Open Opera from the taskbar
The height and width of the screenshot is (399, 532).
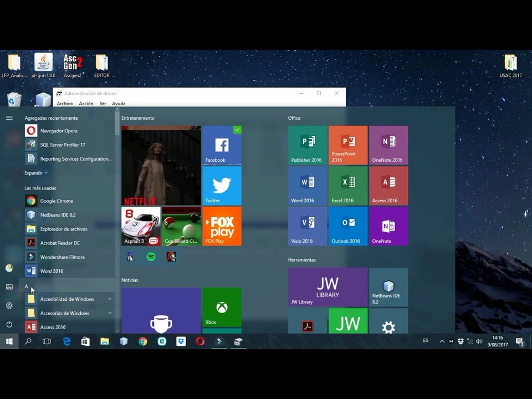(x=200, y=342)
